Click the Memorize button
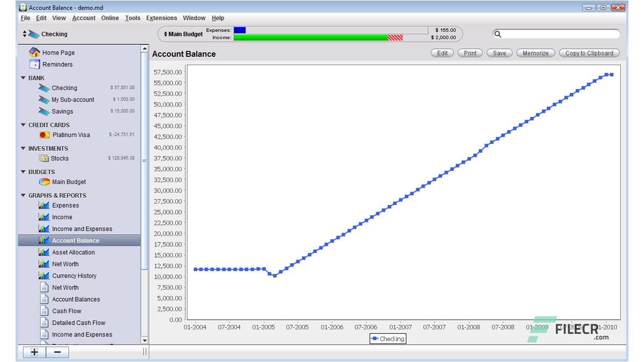This screenshot has height=362, width=644. tap(535, 53)
